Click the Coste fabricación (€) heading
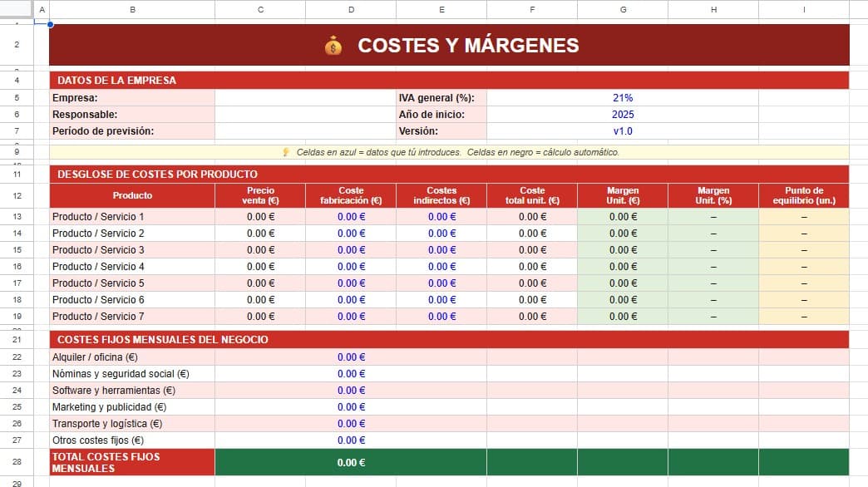This screenshot has width=868, height=487. coord(351,195)
